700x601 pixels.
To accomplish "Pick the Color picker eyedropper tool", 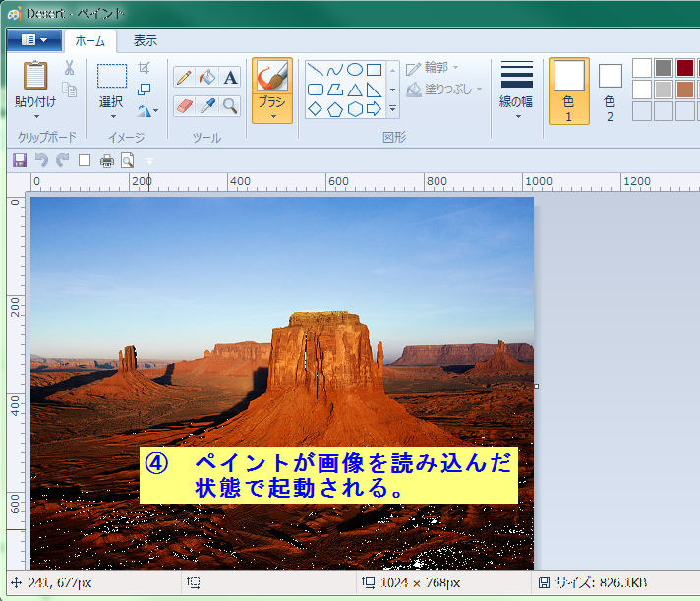I will pos(206,106).
